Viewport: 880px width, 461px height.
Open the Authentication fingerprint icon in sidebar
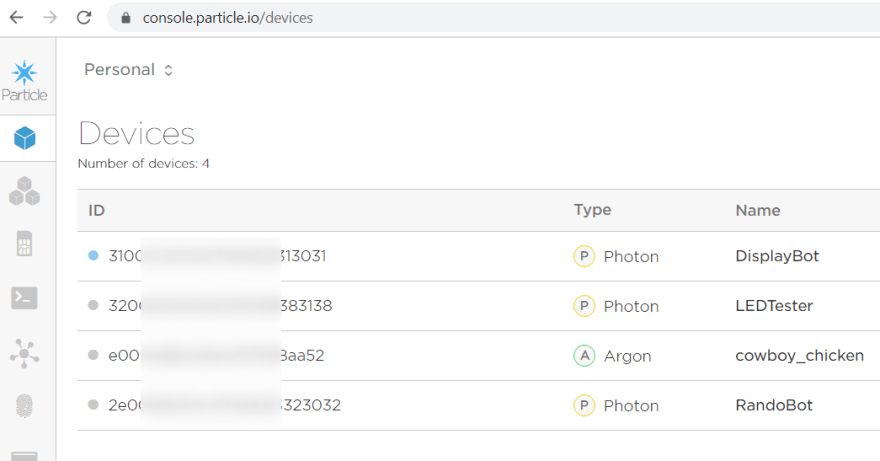[x=24, y=406]
